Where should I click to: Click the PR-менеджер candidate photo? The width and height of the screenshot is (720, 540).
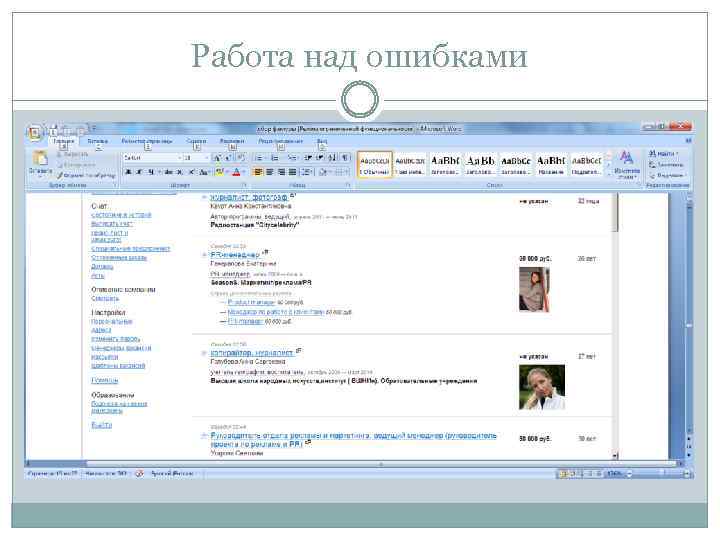point(534,290)
